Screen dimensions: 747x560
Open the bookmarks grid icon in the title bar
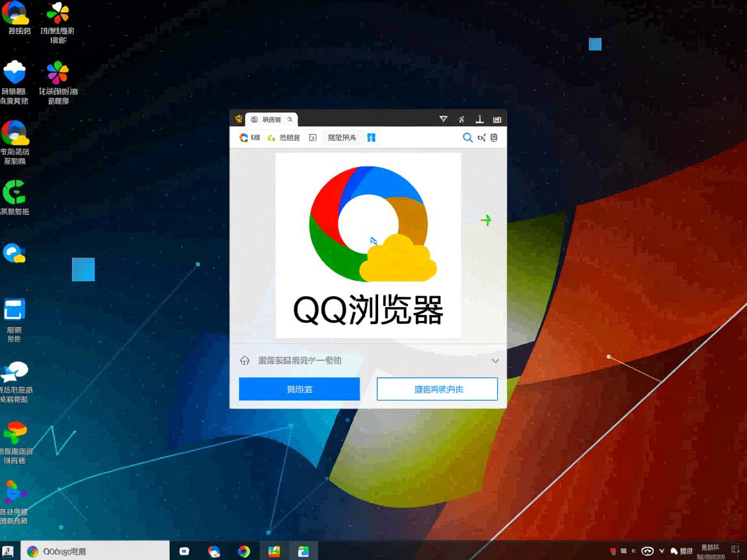498,119
